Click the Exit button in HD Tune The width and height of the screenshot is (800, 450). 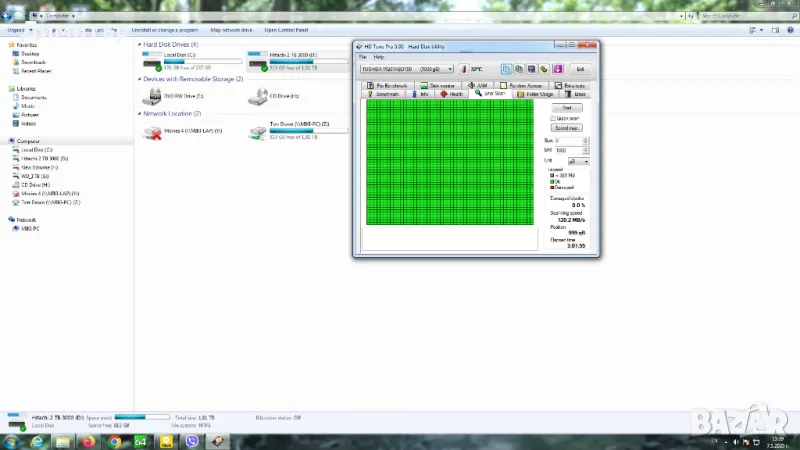(x=580, y=69)
